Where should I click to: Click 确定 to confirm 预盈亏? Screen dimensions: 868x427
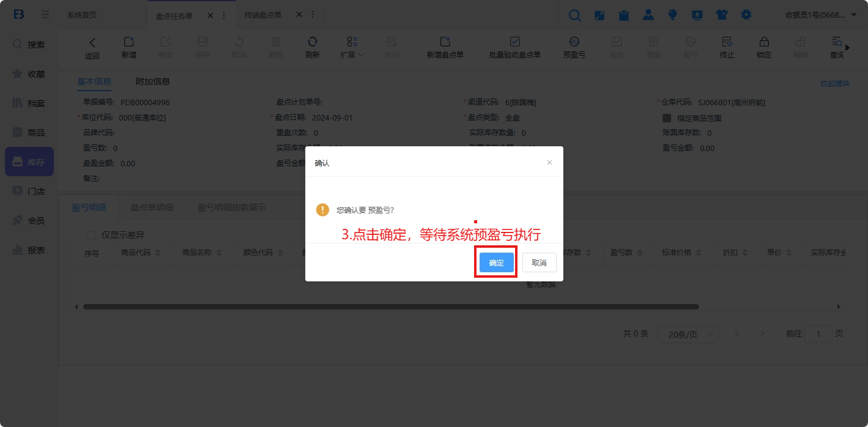click(497, 262)
